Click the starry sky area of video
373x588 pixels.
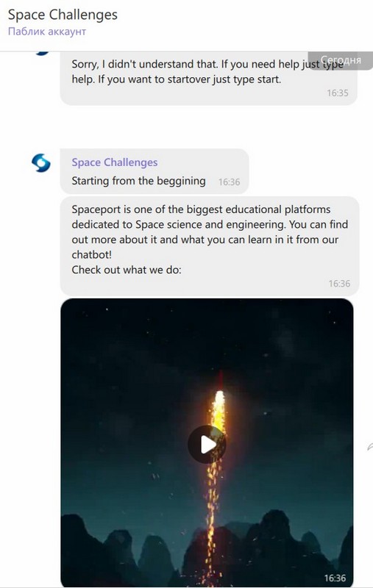(150, 345)
